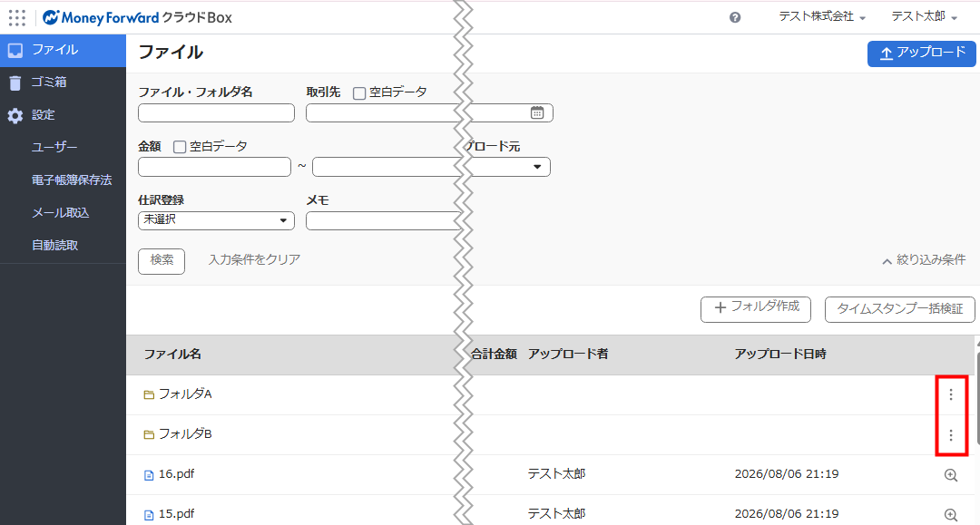Click the upload date in 15.pdf row
Screen dimensions: 980x525
pos(786,514)
